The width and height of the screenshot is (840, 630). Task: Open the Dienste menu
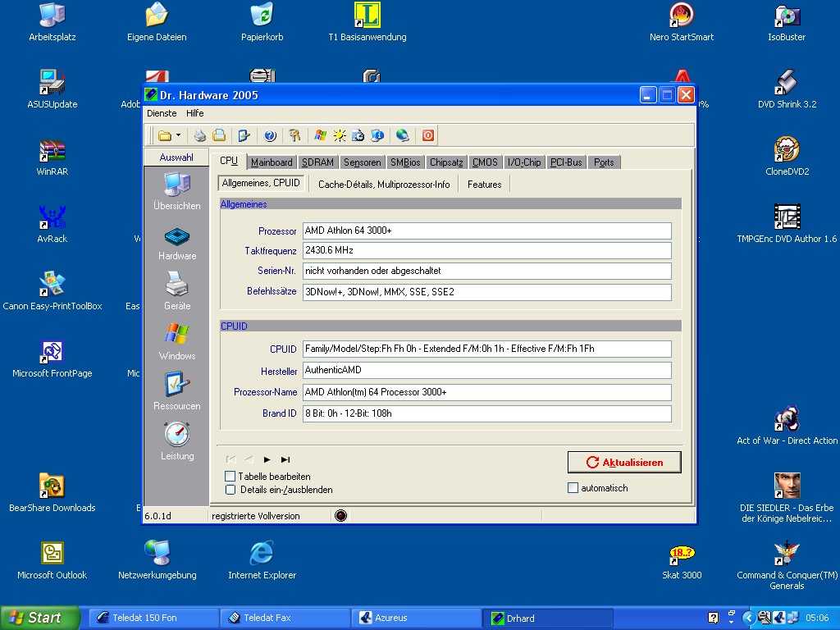[162, 113]
